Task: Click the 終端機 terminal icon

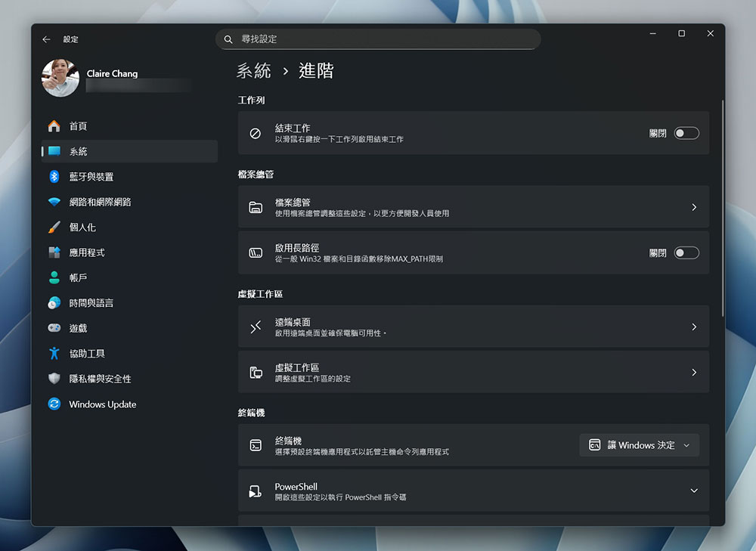Action: [255, 445]
